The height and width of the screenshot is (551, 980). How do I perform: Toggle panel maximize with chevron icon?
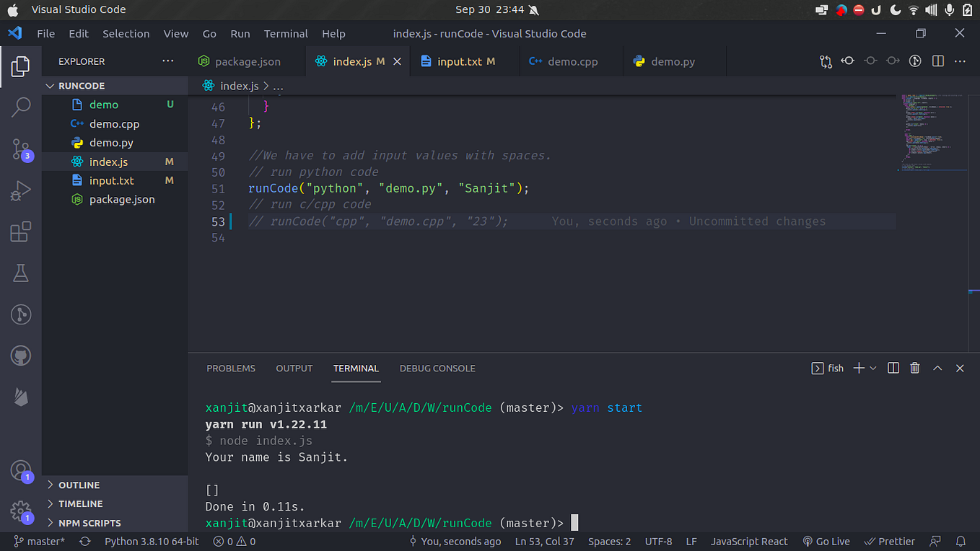(x=937, y=368)
